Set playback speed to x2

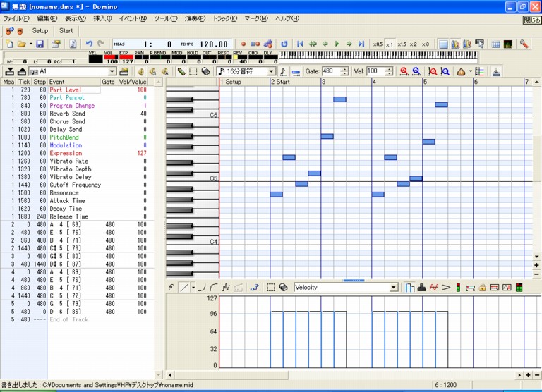pyautogui.click(x=414, y=44)
